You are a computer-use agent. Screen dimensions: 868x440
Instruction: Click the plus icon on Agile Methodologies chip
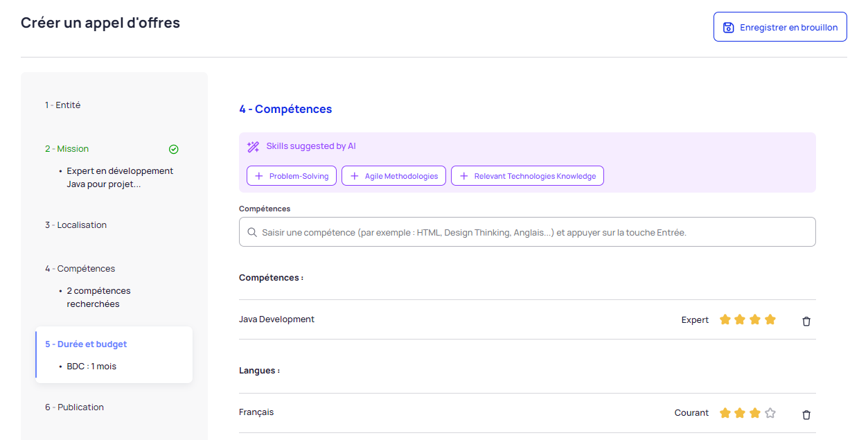[x=355, y=176]
